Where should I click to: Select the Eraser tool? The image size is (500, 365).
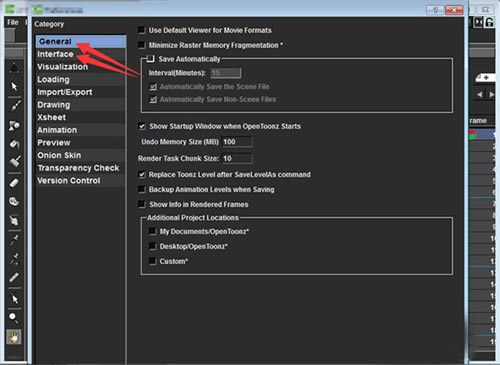click(x=14, y=183)
